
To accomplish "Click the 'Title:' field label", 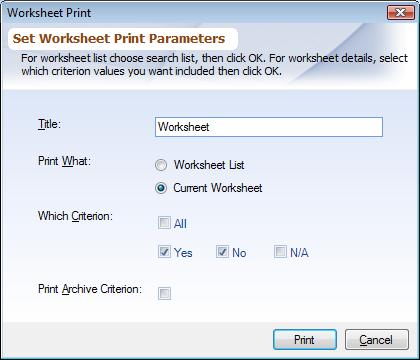I will point(49,124).
